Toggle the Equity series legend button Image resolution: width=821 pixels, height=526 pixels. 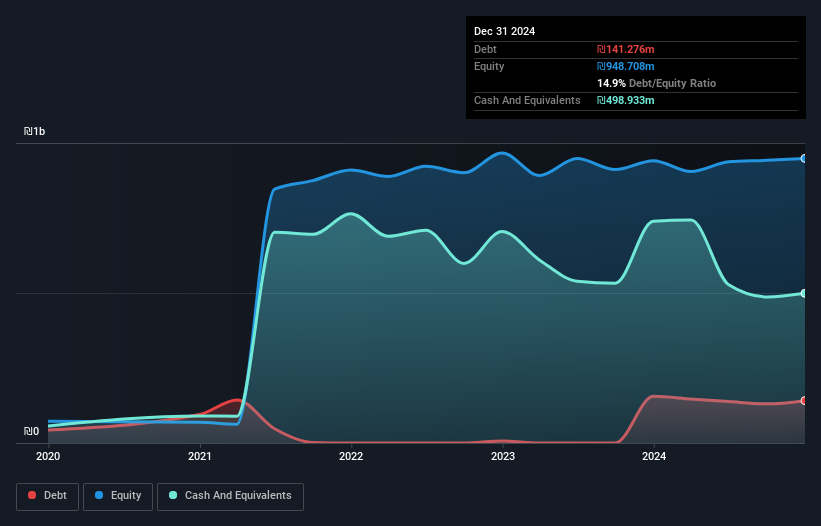[x=118, y=496]
